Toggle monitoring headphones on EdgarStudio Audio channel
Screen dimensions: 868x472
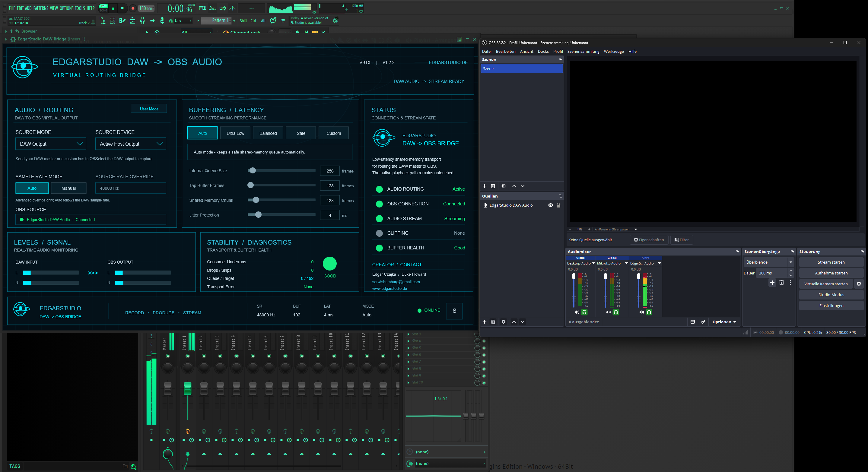[649, 312]
